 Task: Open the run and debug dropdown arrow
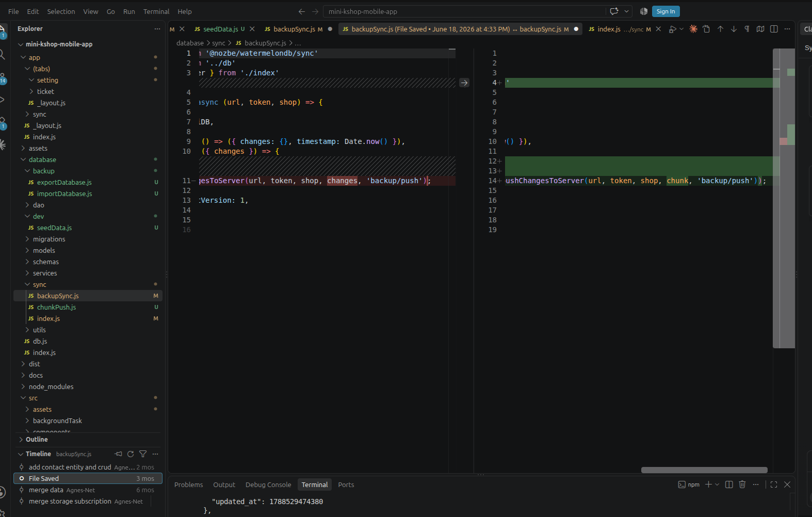coord(681,29)
